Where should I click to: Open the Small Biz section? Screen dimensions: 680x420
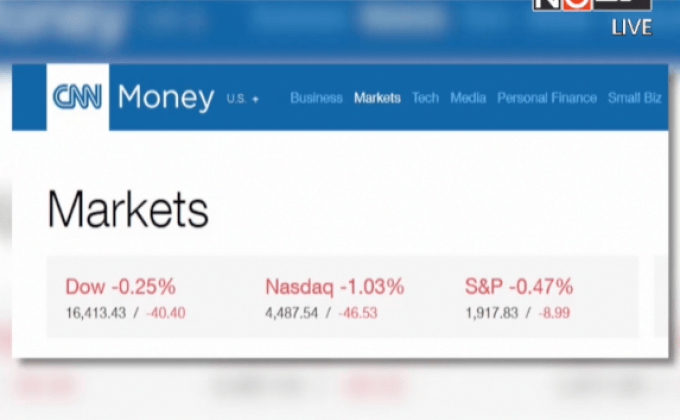(x=634, y=98)
